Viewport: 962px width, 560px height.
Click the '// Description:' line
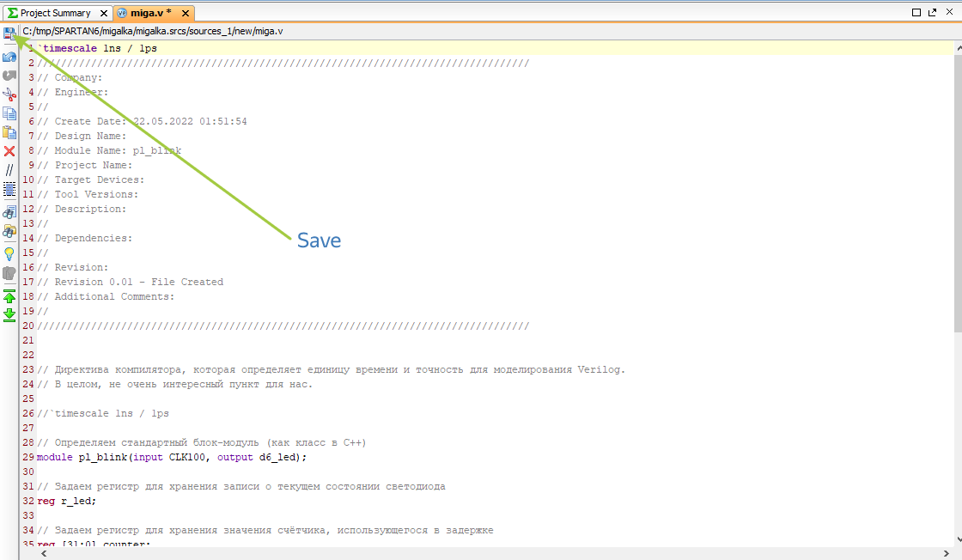pyautogui.click(x=82, y=210)
